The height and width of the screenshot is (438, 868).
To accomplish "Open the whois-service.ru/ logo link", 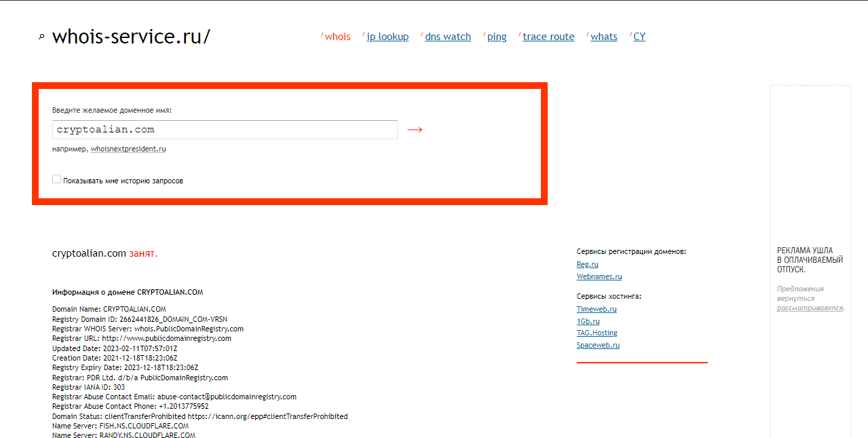I will click(131, 37).
